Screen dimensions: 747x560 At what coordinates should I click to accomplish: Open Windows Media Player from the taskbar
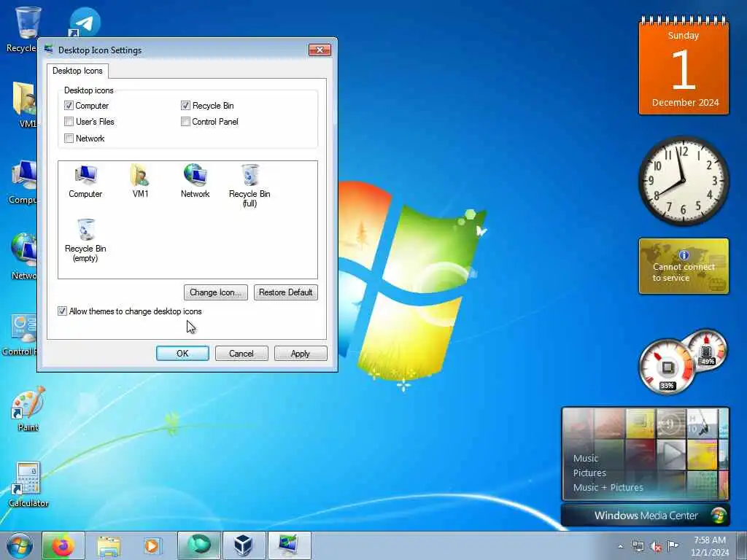(153, 545)
